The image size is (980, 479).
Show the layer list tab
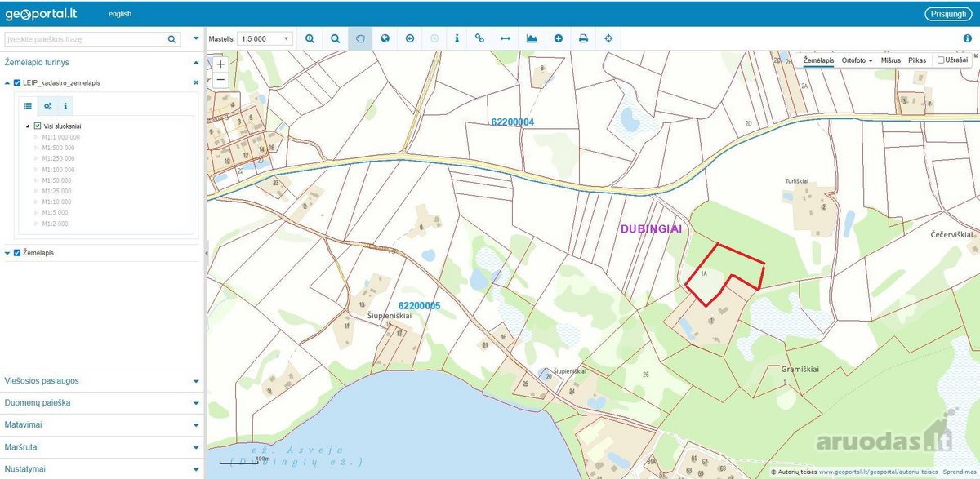pos(28,106)
